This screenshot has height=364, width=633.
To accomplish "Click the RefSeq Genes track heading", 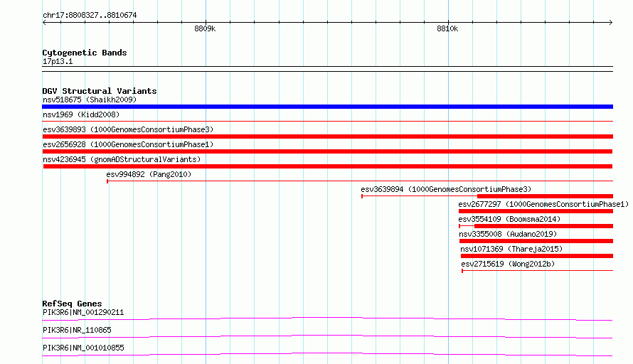I will tap(72, 304).
